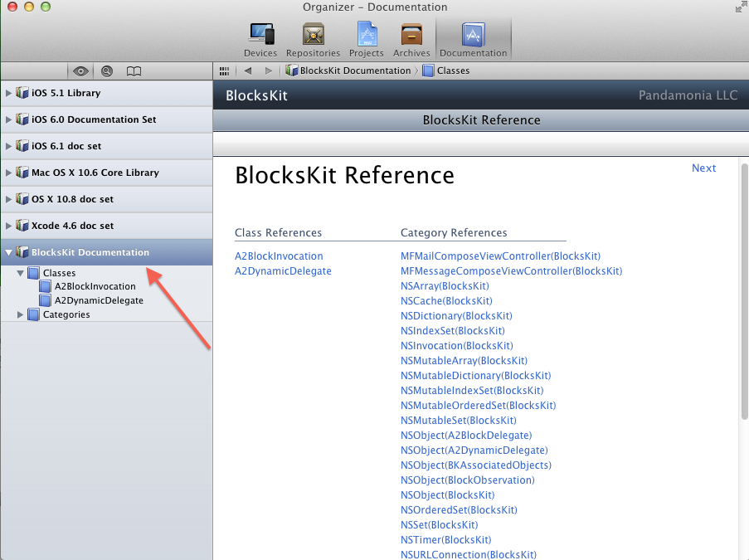Expand Mac OS X 10.6 Core Library
Image resolution: width=749 pixels, height=560 pixels.
(x=8, y=173)
